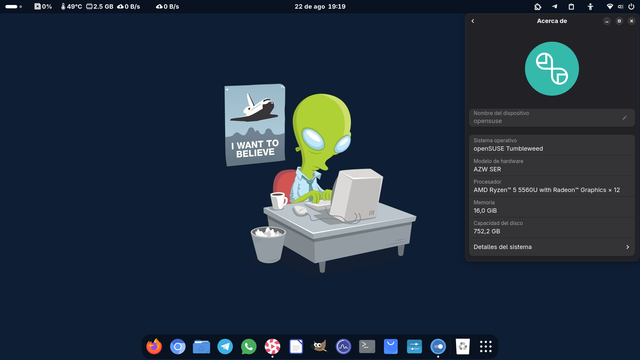Click the Nombre del dispositivo field
The height and width of the screenshot is (360, 640).
[552, 118]
